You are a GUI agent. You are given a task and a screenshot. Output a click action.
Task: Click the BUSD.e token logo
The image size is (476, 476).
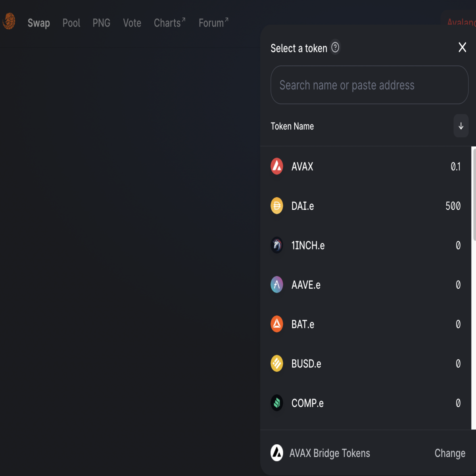(x=277, y=363)
